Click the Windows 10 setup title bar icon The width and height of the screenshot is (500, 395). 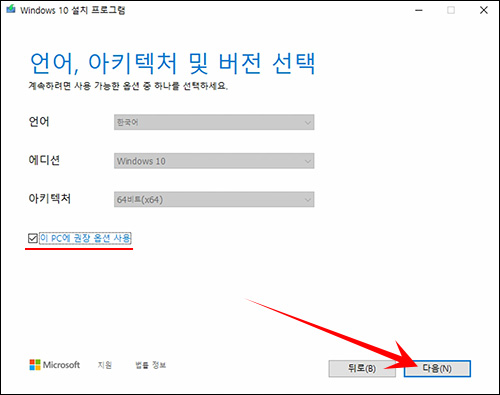click(x=11, y=9)
